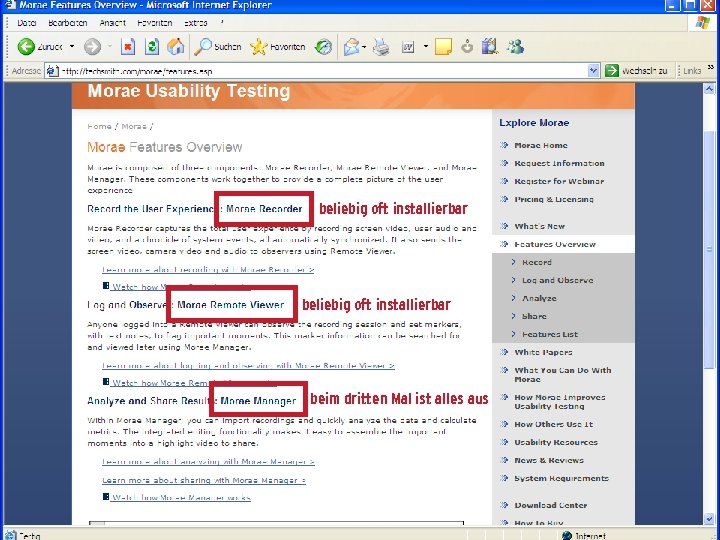Open the Datei menu

click(27, 22)
